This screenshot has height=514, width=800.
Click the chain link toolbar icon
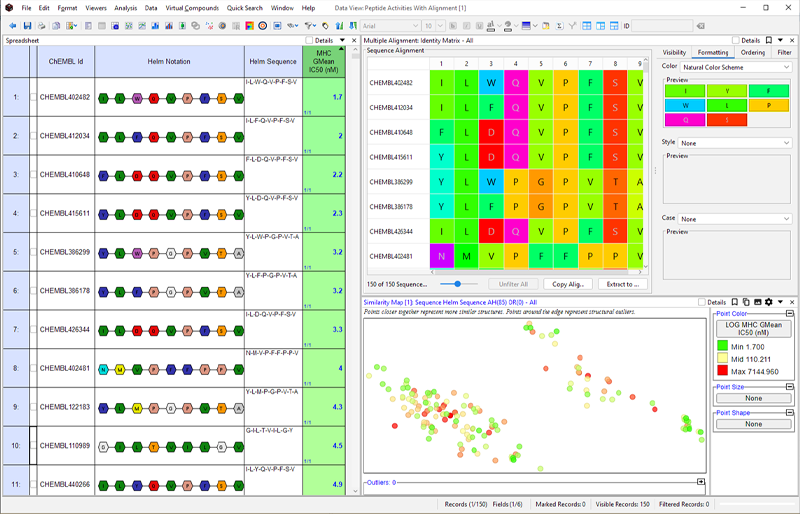(195, 26)
